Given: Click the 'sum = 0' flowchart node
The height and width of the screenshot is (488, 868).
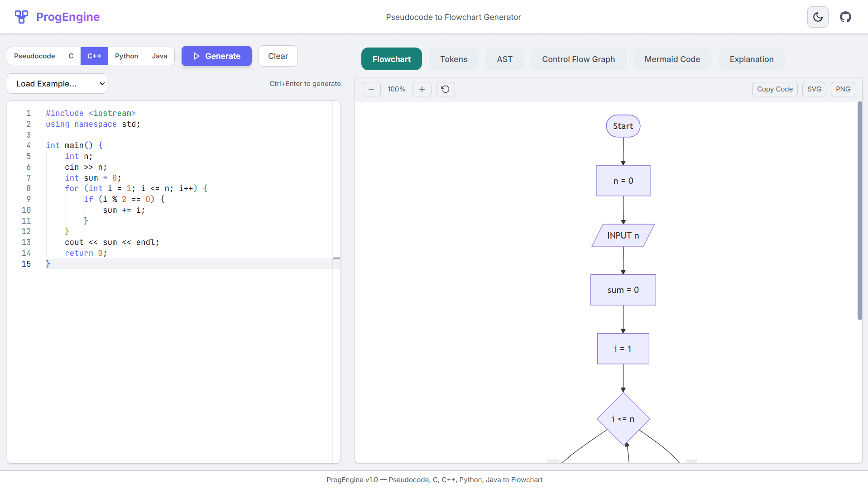Looking at the screenshot, I should 623,290.
